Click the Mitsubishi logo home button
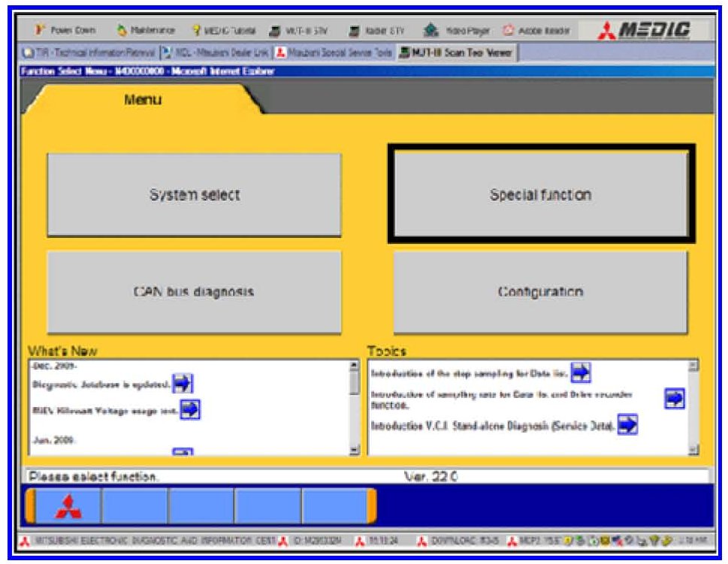Screen dimensions: 728x564 coord(67,507)
